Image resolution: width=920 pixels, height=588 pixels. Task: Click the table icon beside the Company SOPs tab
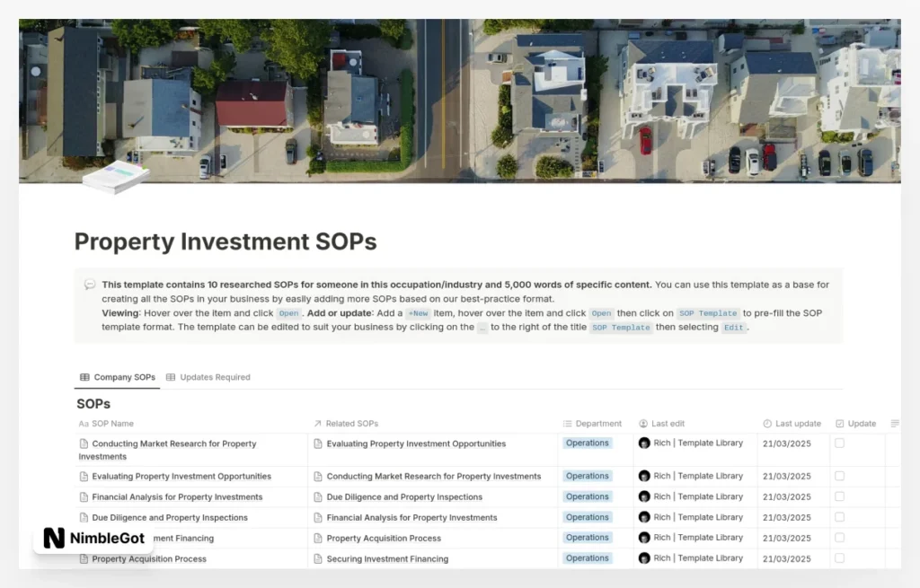click(x=84, y=377)
